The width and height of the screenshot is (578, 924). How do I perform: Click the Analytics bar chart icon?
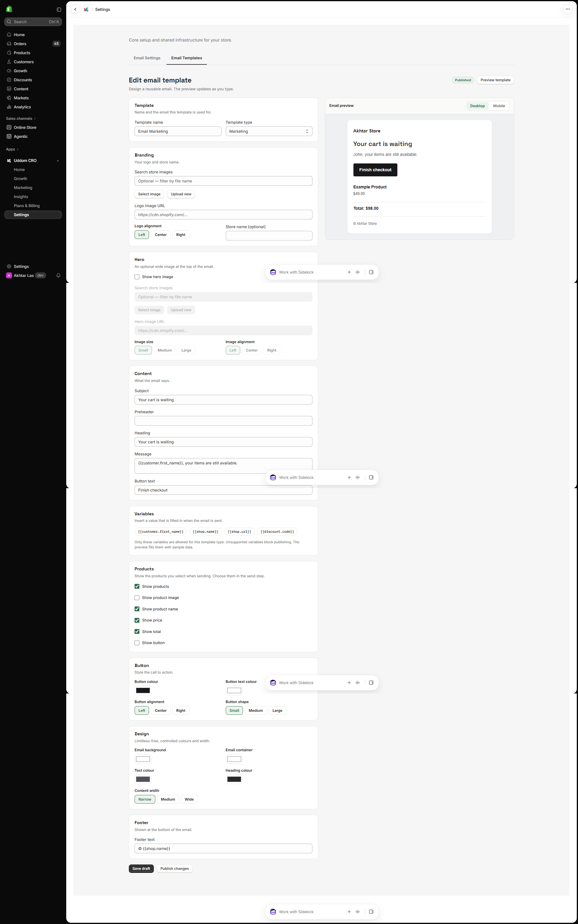9,107
